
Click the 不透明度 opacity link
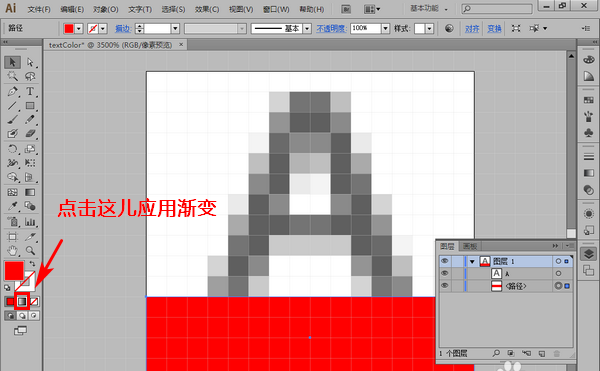(x=331, y=28)
